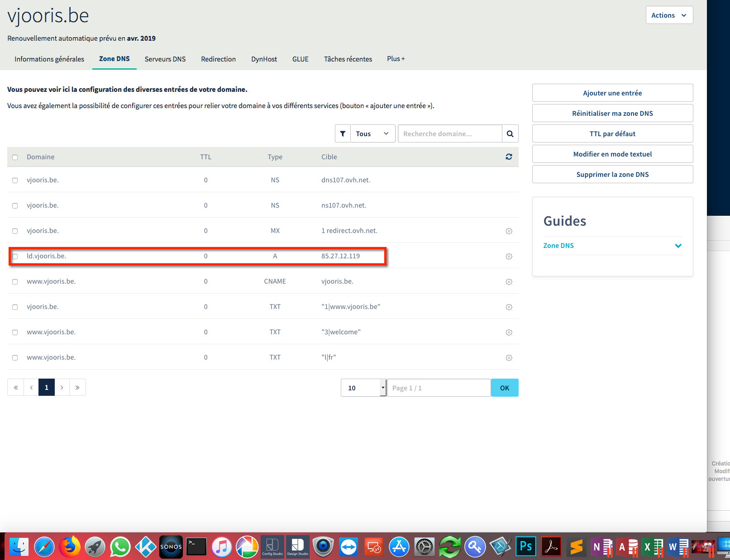Image resolution: width=730 pixels, height=560 pixels.
Task: Open the Tâches récentes tab
Action: coord(348,59)
